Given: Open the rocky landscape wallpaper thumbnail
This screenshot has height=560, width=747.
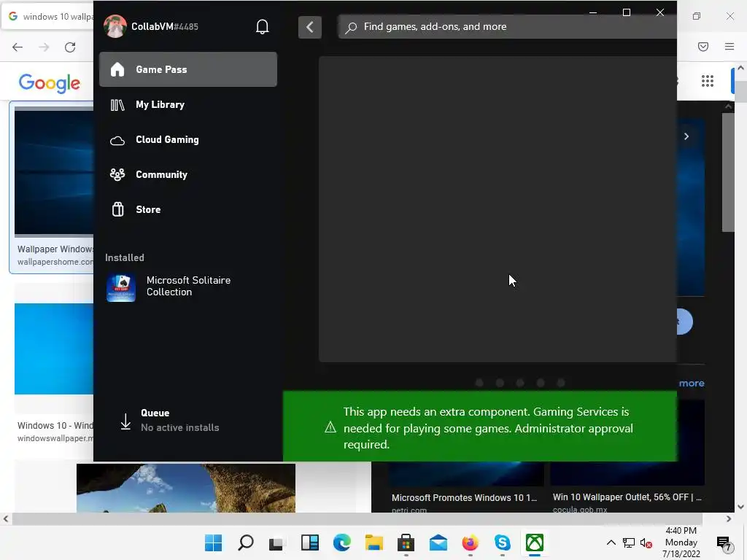Looking at the screenshot, I should coord(186,488).
